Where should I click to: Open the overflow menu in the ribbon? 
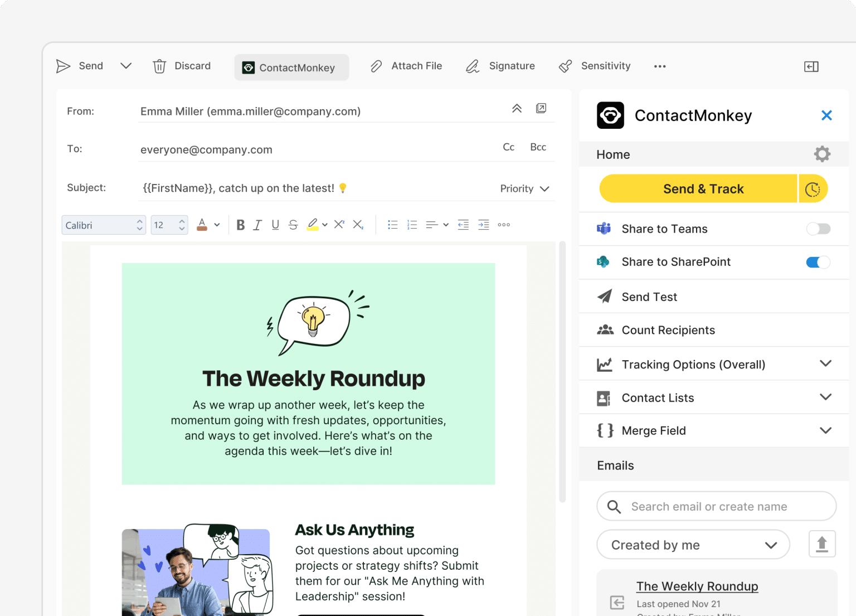[x=660, y=66]
